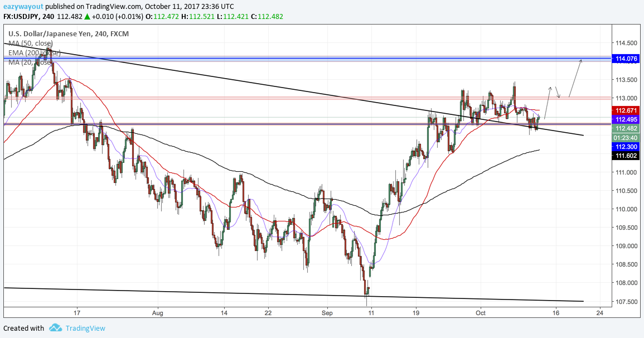This screenshot has height=338, width=644.
Task: Select the FX:USDJPY symbol text
Action: click(x=20, y=17)
